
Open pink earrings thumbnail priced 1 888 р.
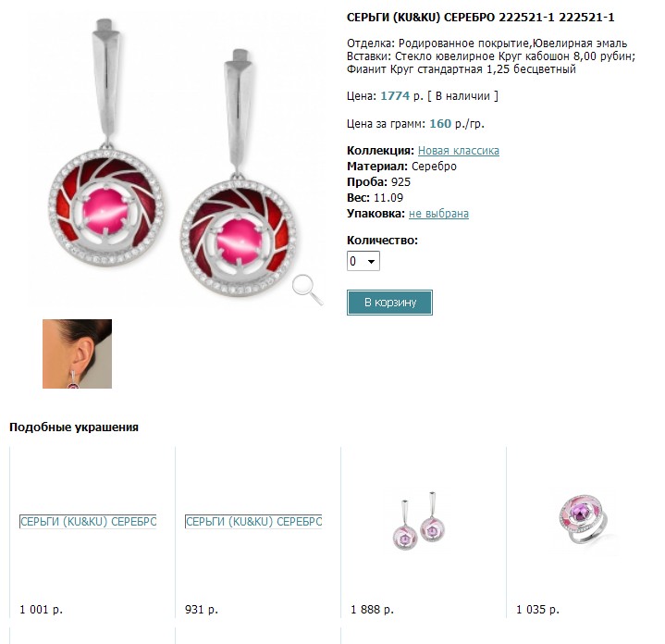(x=419, y=521)
